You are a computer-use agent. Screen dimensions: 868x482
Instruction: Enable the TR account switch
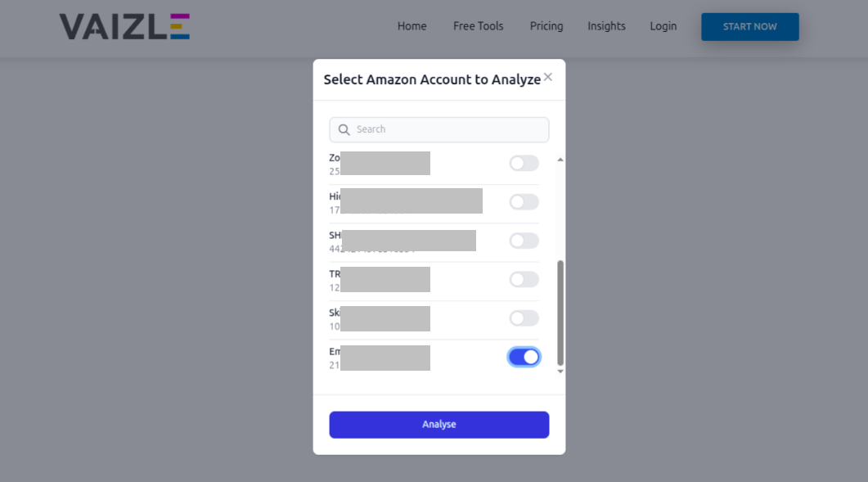[x=524, y=279]
